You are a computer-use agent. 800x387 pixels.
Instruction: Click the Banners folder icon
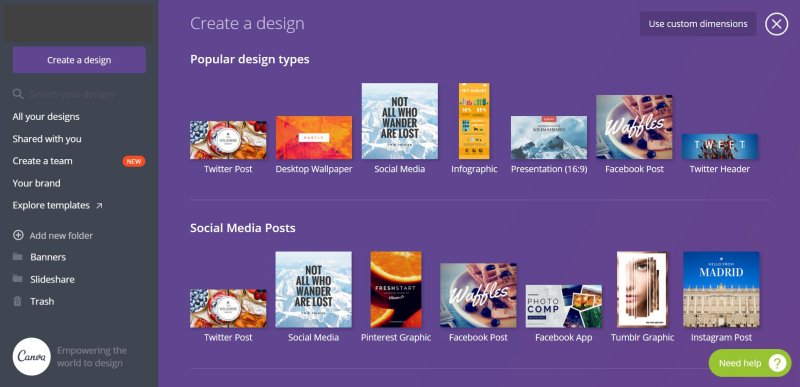(18, 256)
